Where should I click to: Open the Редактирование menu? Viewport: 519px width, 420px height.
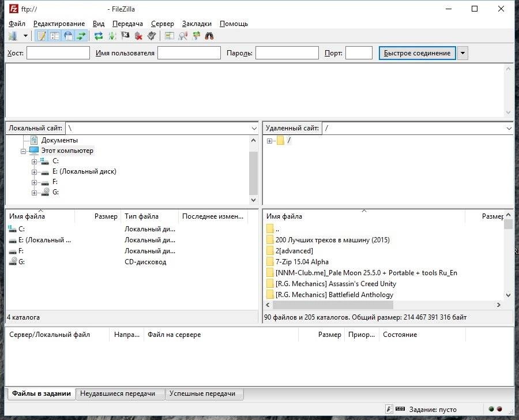click(x=59, y=24)
